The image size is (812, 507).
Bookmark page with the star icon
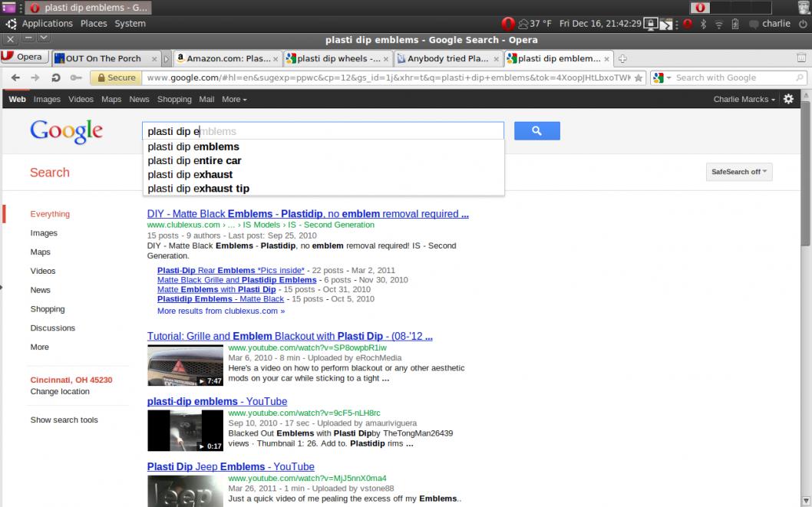click(x=638, y=77)
